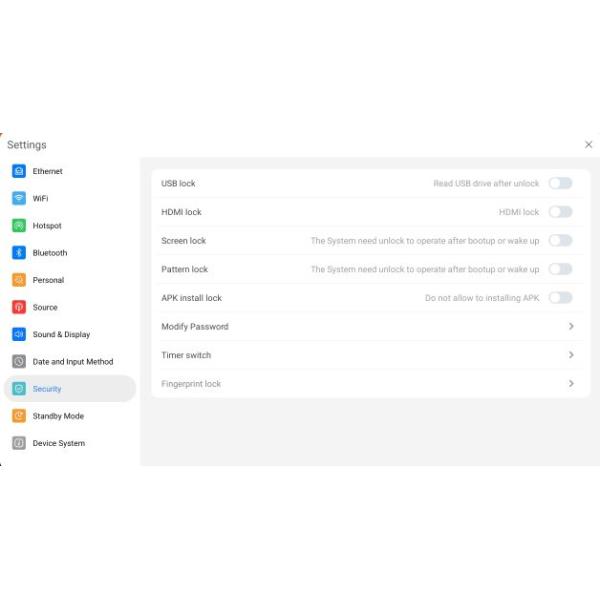Click the blue Bluetooth icon
The height and width of the screenshot is (600, 600).
click(19, 253)
